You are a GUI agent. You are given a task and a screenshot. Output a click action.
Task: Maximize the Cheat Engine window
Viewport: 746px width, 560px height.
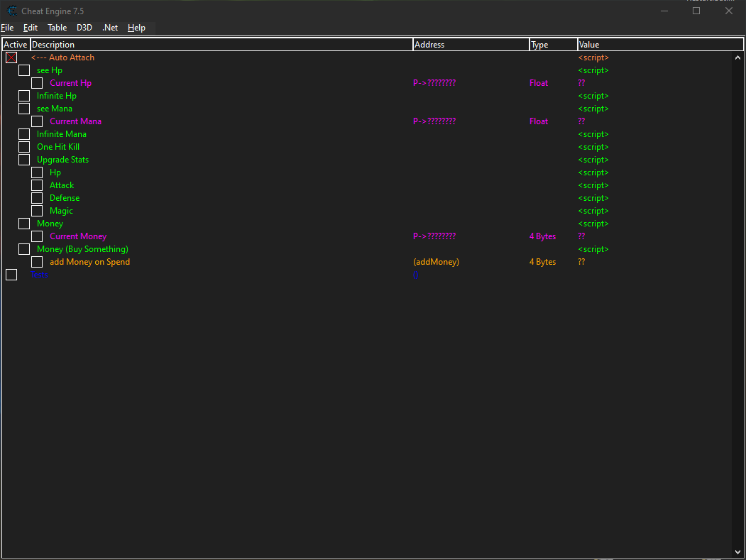(696, 11)
